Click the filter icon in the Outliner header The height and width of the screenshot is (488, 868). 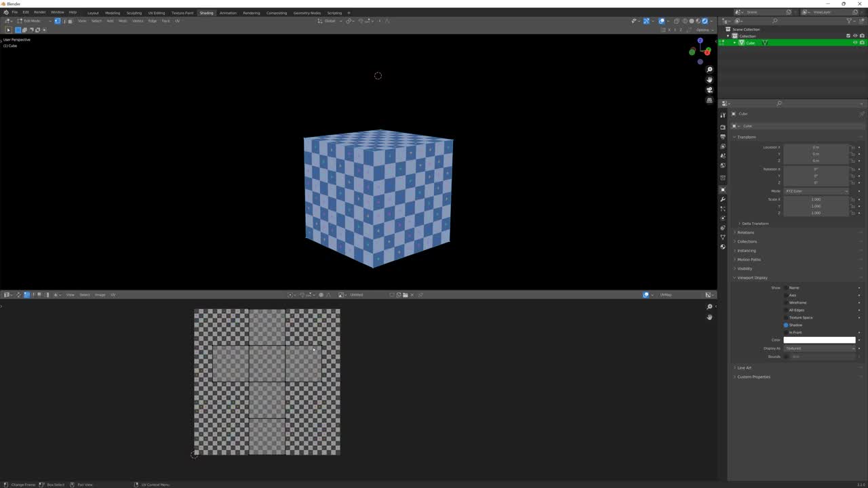tap(849, 21)
